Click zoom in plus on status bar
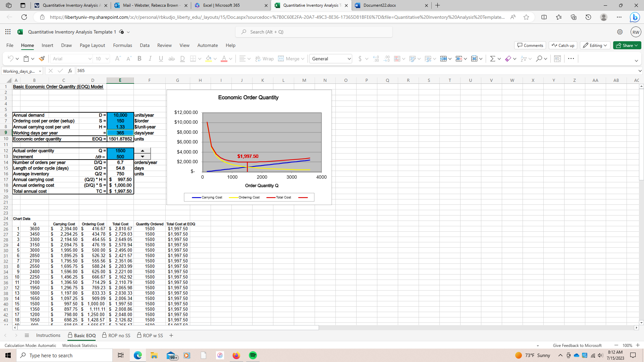The width and height of the screenshot is (644, 362). [x=638, y=345]
